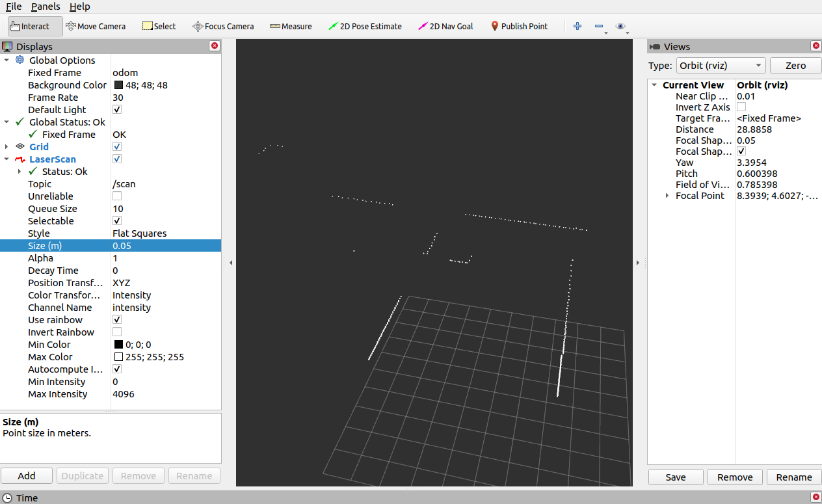822x504 pixels.
Task: Click the Grid display icon
Action: coord(20,146)
